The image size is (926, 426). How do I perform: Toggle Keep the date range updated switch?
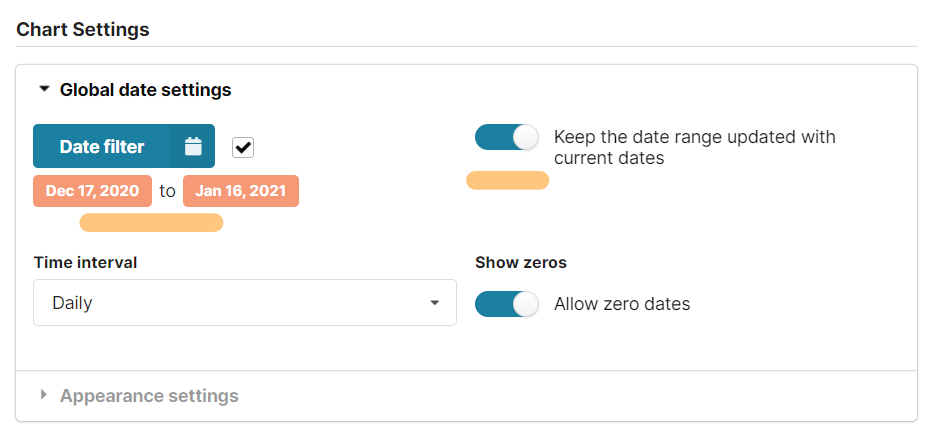[x=506, y=138]
